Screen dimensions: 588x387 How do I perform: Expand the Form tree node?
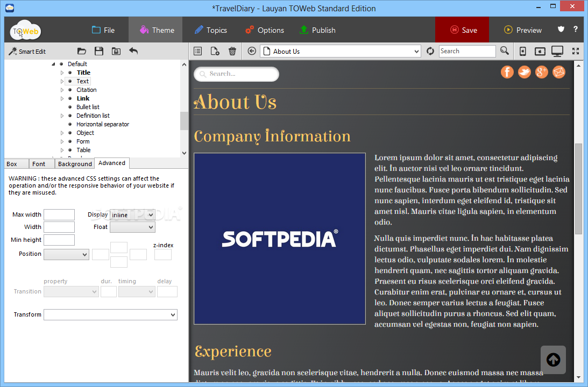[x=62, y=141]
